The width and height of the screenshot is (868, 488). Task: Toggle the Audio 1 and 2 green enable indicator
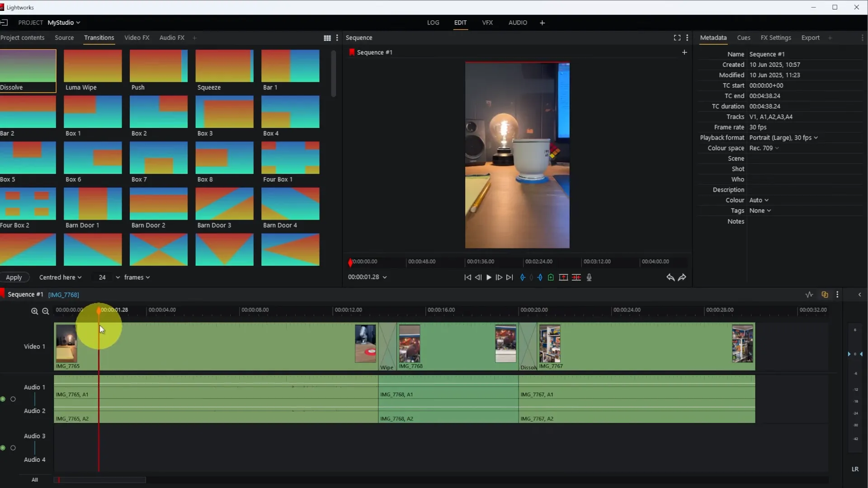click(x=3, y=399)
